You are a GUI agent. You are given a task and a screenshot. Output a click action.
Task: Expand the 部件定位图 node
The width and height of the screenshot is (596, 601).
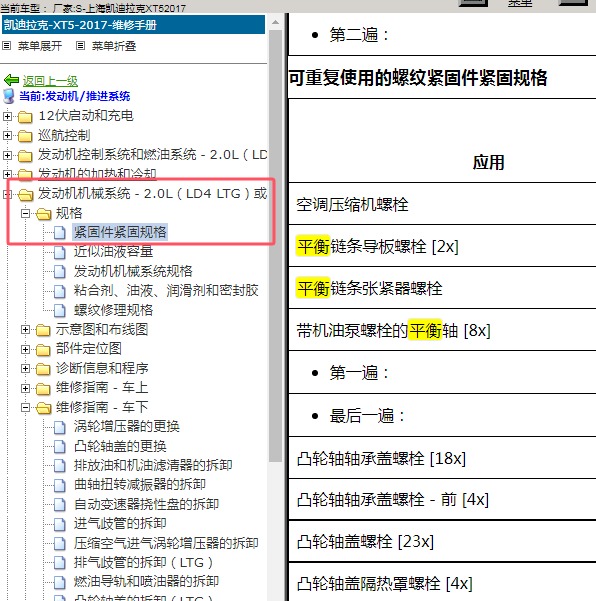coord(25,349)
